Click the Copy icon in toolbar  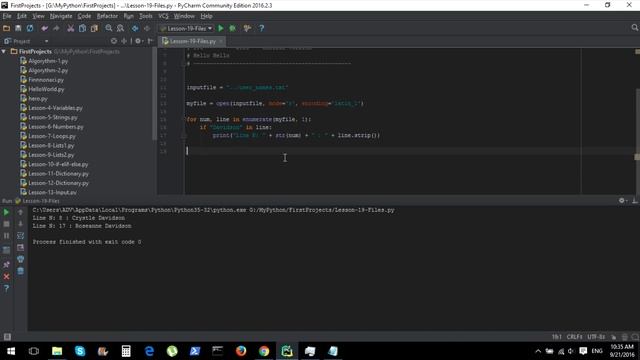coord(82,28)
